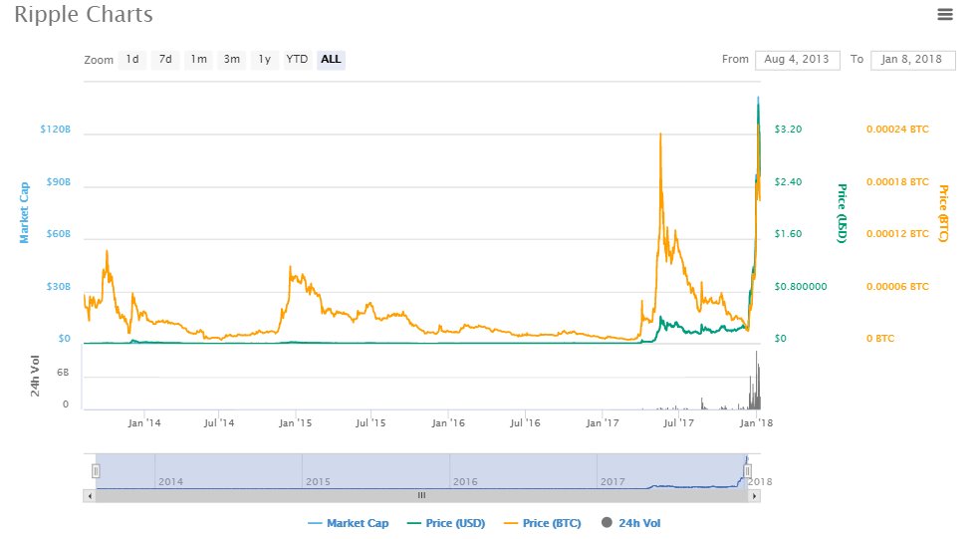Toggle the Market Cap series in legend
The height and width of the screenshot is (539, 980).
coord(349,523)
